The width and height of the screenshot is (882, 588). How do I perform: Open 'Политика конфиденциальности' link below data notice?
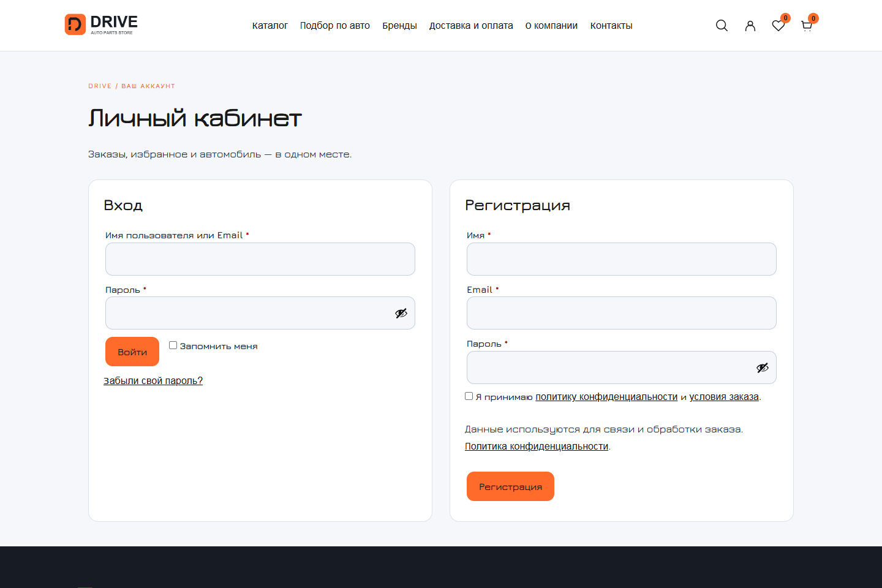(537, 447)
